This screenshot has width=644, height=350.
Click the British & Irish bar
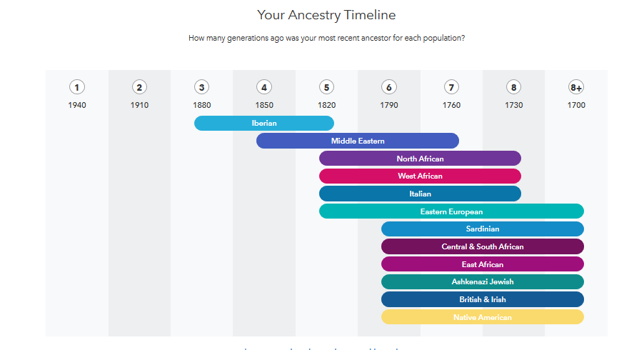coord(483,299)
